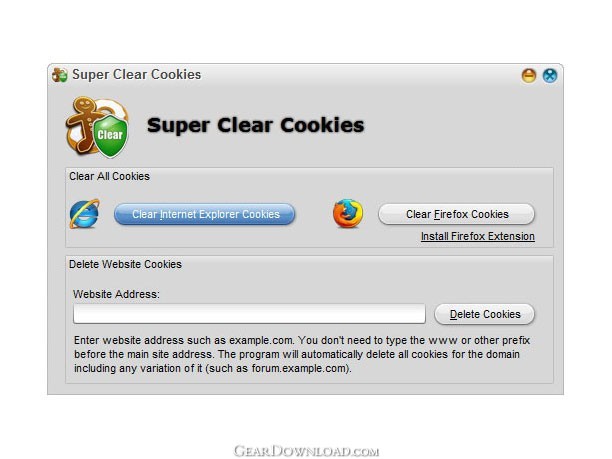Click the Delete Cookies button
Screen dimensions: 612x459
tap(484, 314)
